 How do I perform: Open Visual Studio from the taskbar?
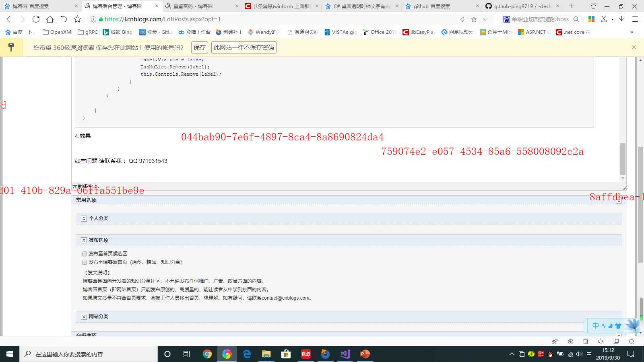click(x=345, y=354)
